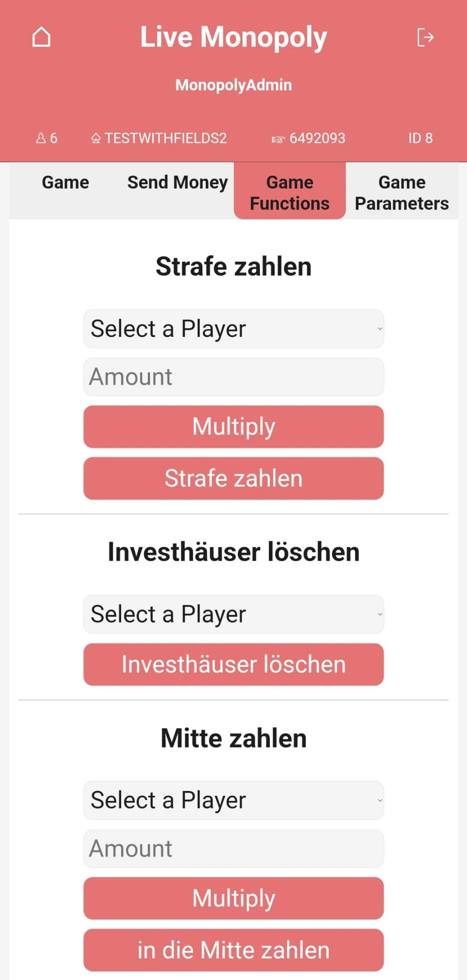The image size is (467, 980).
Task: Switch to the Send Money tab
Action: click(x=178, y=182)
